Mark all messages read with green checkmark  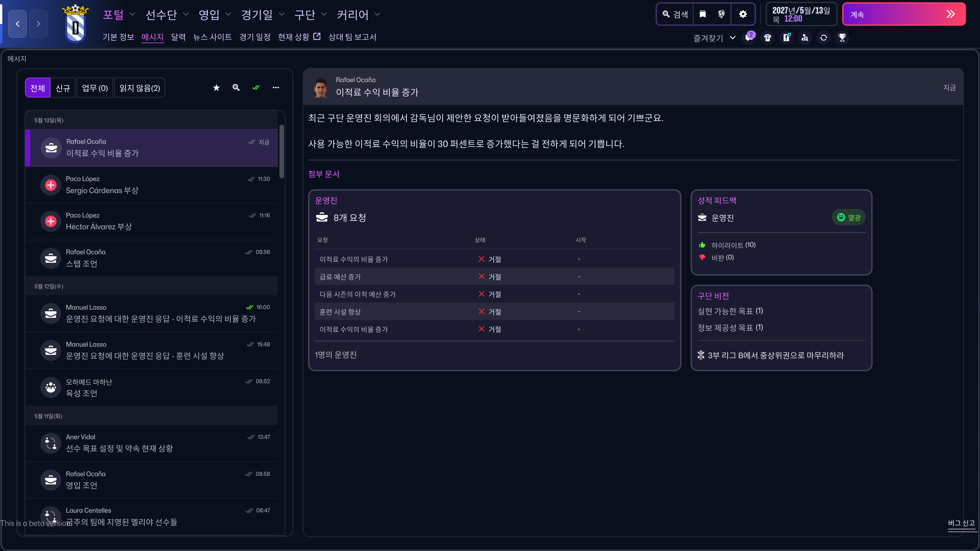[256, 88]
